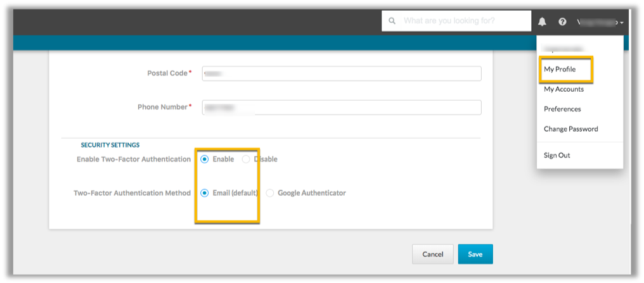Open the help question mark icon

click(562, 22)
